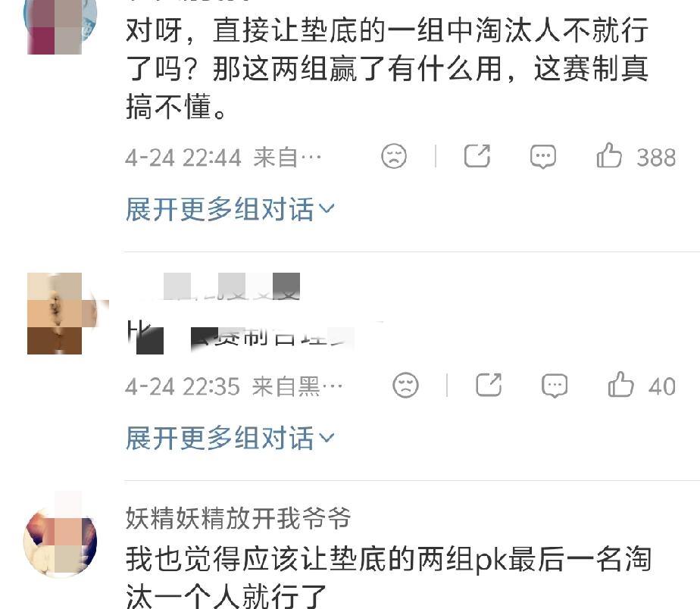Screen dimensions: 700x609
Task: Open profile of 妖精妖精放开我爷爷
Action: [238, 518]
